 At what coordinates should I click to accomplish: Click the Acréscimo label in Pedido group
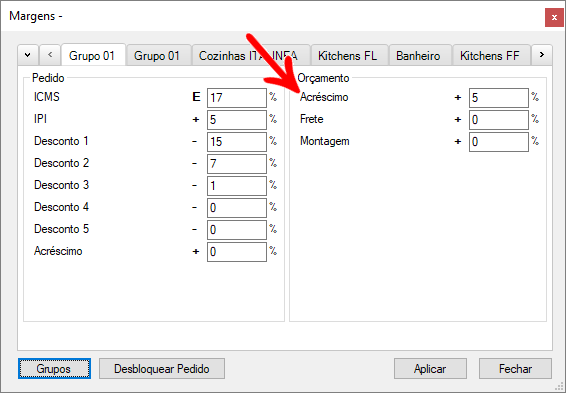(x=58, y=251)
